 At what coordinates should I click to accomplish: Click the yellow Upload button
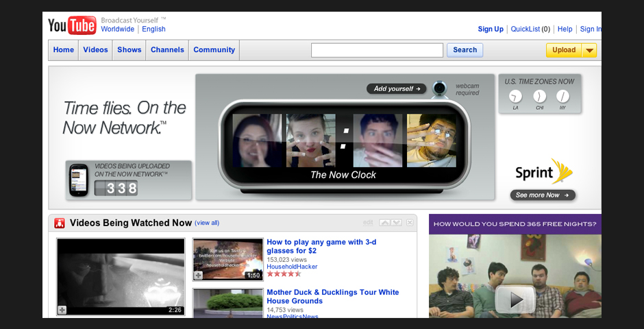563,50
